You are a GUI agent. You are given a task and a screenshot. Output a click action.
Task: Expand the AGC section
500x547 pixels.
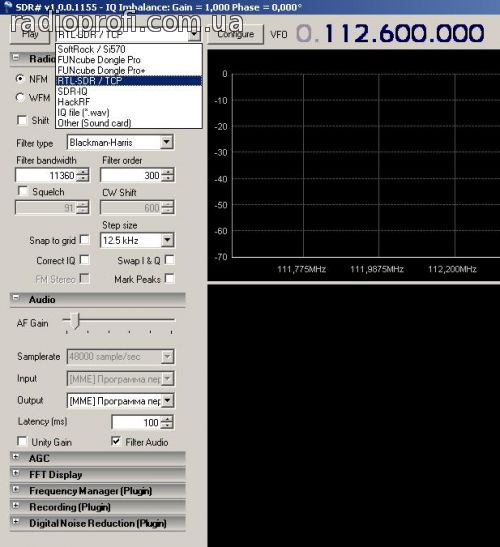[16, 457]
